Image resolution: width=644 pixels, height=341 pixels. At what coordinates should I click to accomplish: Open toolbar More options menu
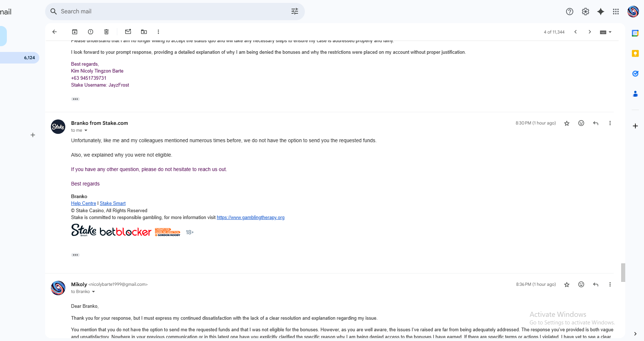[158, 32]
